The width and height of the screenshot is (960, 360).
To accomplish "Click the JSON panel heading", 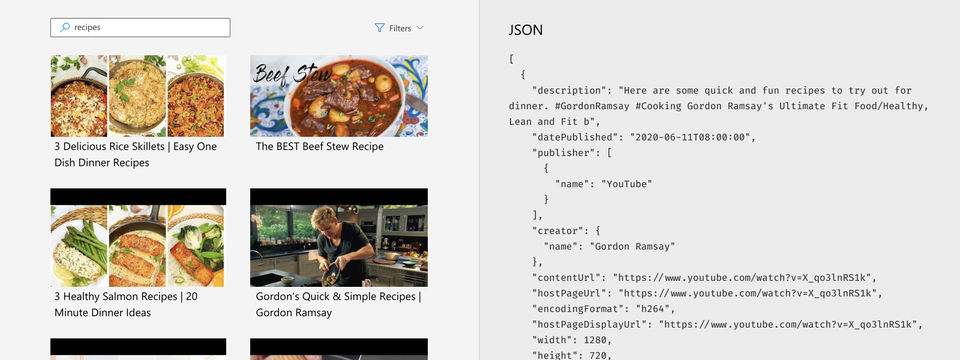I will [x=525, y=30].
